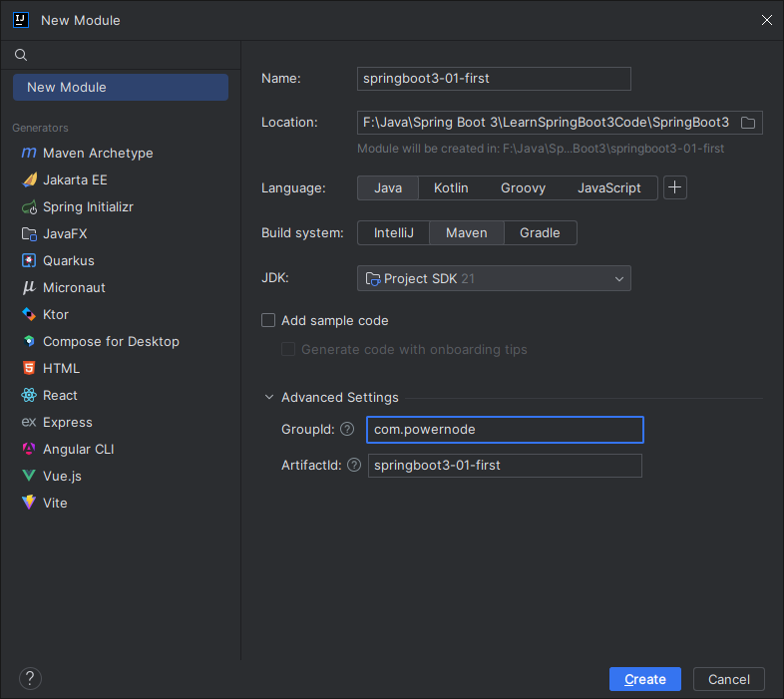
Task: Choose the Jakarta EE generator icon
Action: pos(28,180)
